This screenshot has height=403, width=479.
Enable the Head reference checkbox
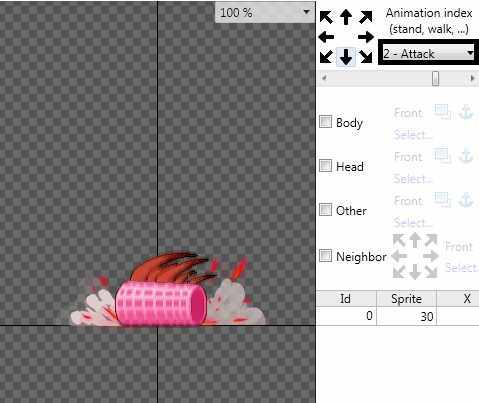click(x=325, y=166)
